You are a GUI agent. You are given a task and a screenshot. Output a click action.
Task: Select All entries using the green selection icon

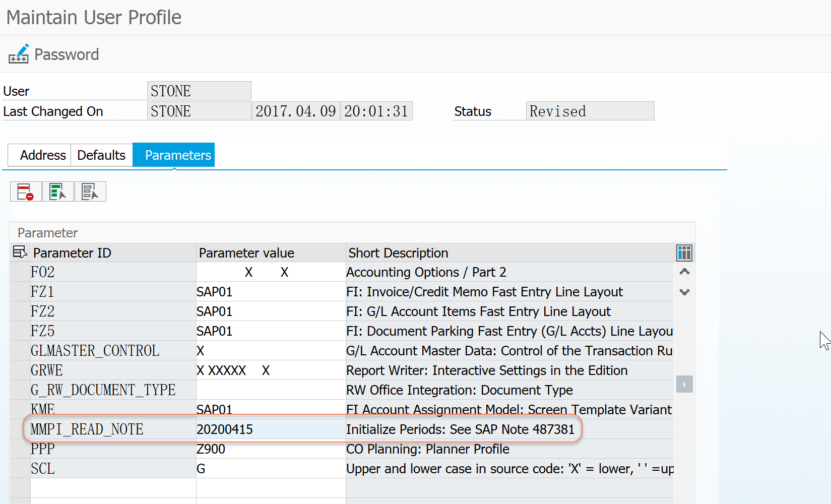tap(57, 192)
